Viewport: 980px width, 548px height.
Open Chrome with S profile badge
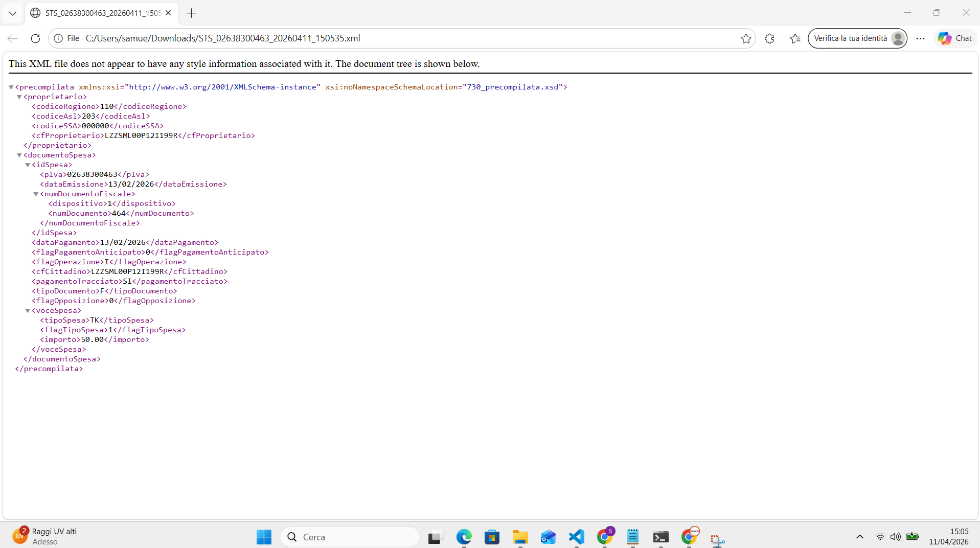point(605,537)
